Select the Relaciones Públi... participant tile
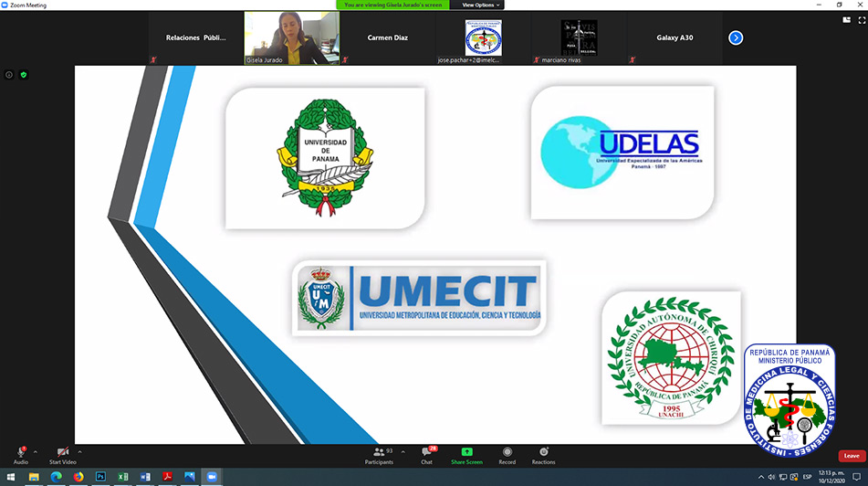 click(x=196, y=37)
